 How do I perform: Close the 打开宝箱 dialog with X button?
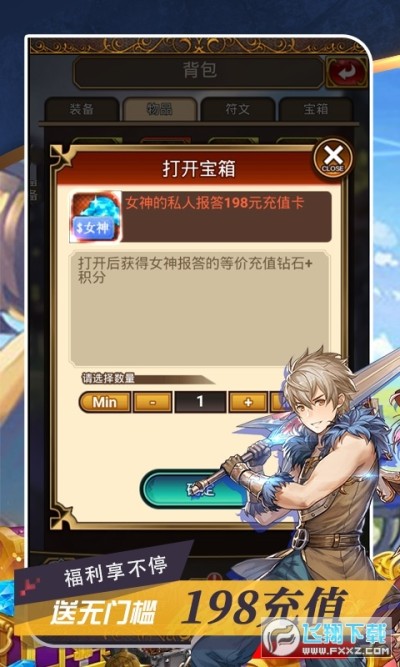click(333, 159)
